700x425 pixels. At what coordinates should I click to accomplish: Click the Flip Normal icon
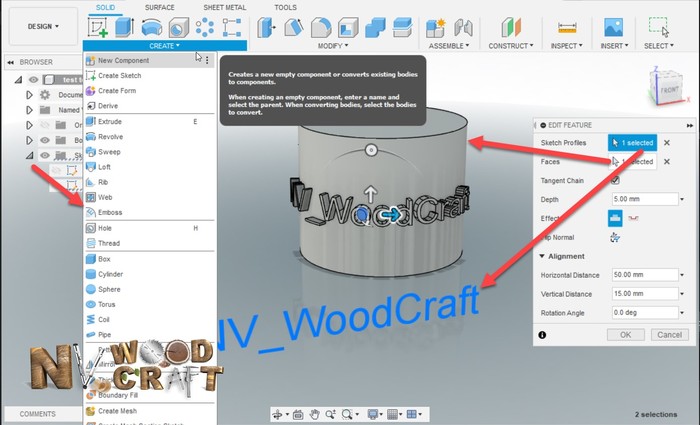pos(615,237)
